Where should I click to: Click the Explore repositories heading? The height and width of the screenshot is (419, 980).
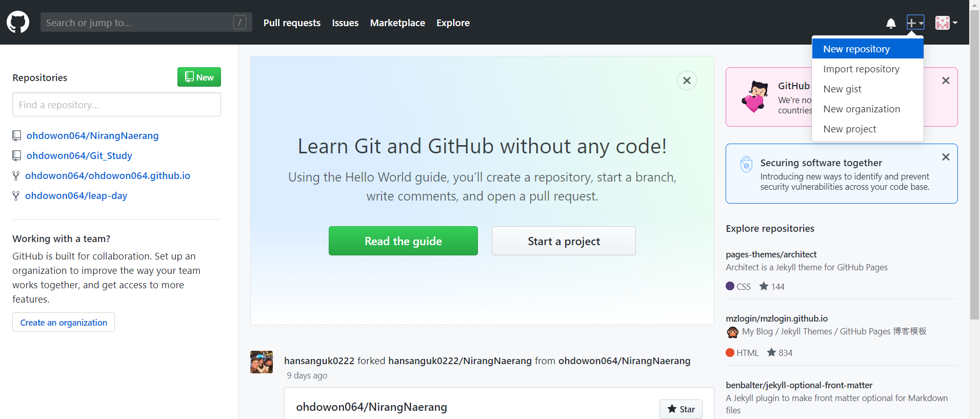770,228
